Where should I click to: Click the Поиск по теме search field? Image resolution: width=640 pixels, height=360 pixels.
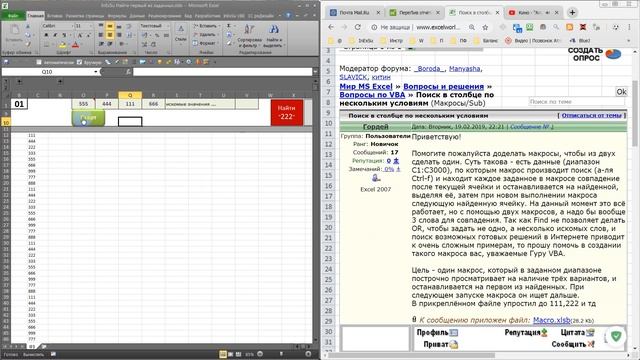pyautogui.click(x=576, y=101)
